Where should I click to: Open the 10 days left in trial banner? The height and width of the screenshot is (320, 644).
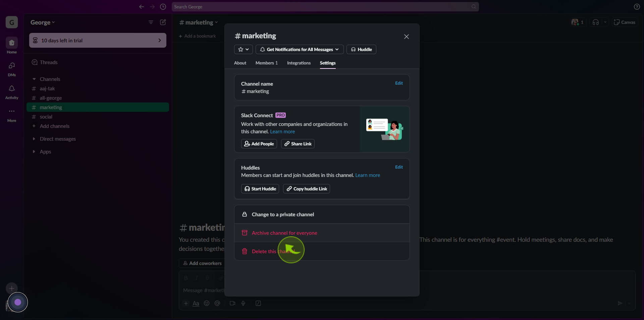tap(98, 40)
